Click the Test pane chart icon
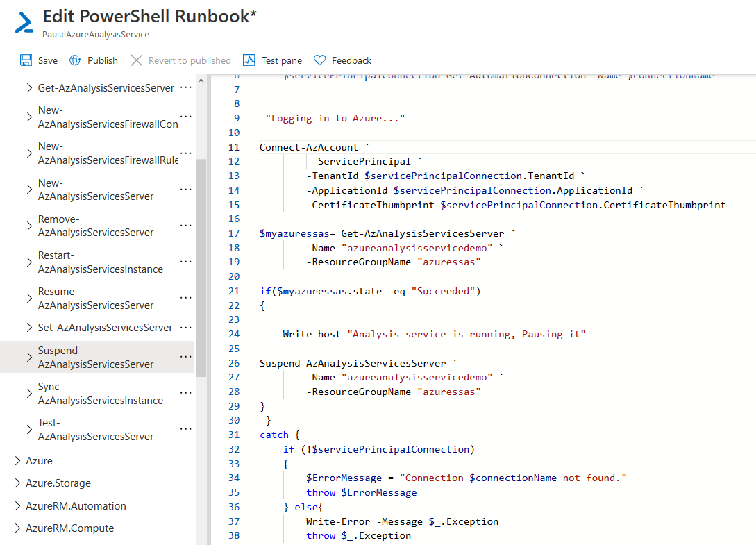This screenshot has height=545, width=756. click(x=249, y=60)
